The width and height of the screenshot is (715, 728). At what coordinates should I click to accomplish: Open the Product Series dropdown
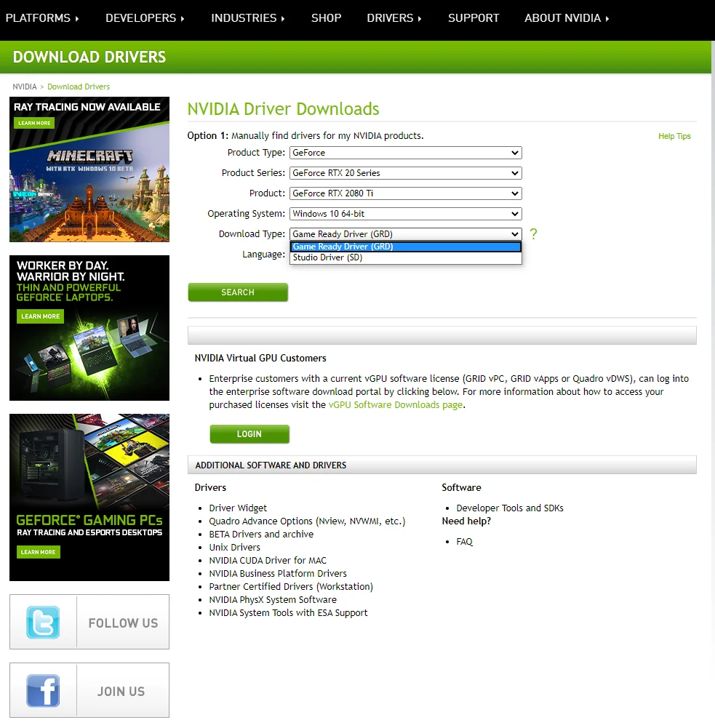[405, 173]
